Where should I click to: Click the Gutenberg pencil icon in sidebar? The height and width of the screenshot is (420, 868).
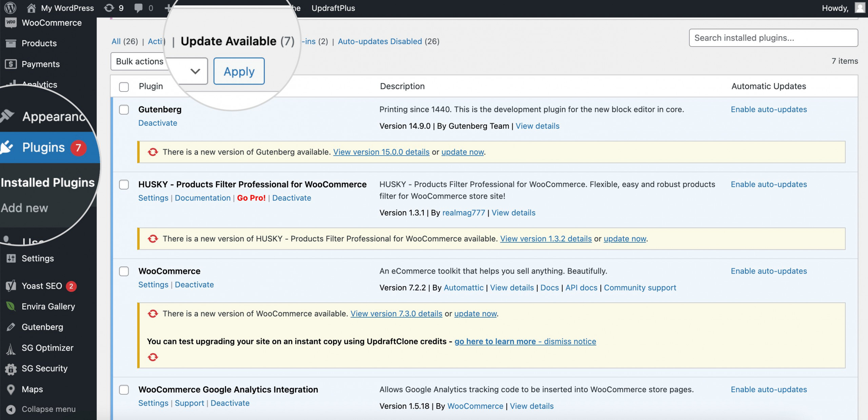[11, 327]
